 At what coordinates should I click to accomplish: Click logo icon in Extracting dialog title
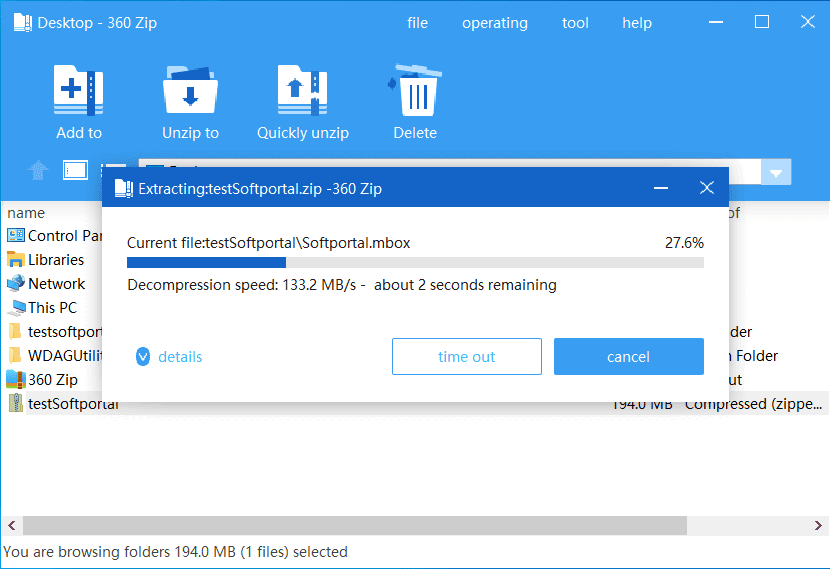(124, 188)
